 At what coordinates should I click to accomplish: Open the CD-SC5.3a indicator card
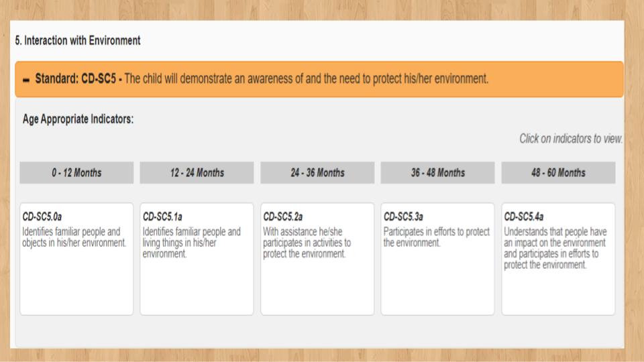click(438, 259)
